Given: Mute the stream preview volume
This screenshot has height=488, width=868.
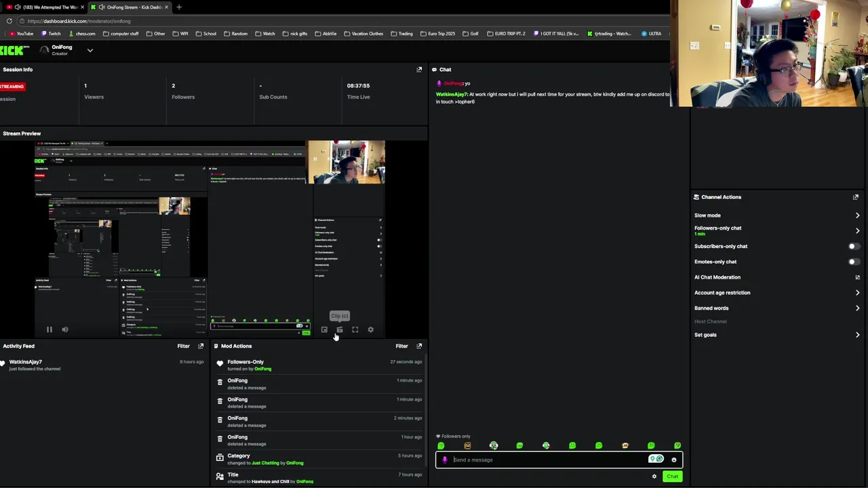Looking at the screenshot, I should click(65, 329).
